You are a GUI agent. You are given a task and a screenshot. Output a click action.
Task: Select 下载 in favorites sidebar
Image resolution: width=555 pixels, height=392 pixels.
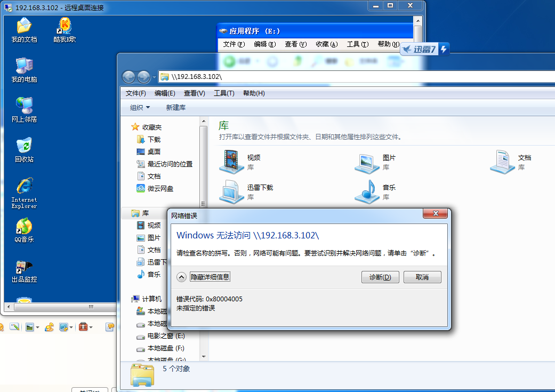coord(149,140)
